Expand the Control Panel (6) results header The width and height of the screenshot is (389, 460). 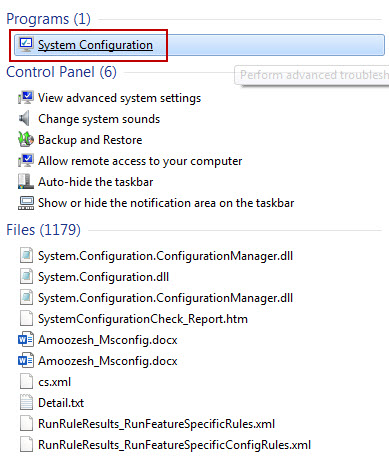[61, 72]
